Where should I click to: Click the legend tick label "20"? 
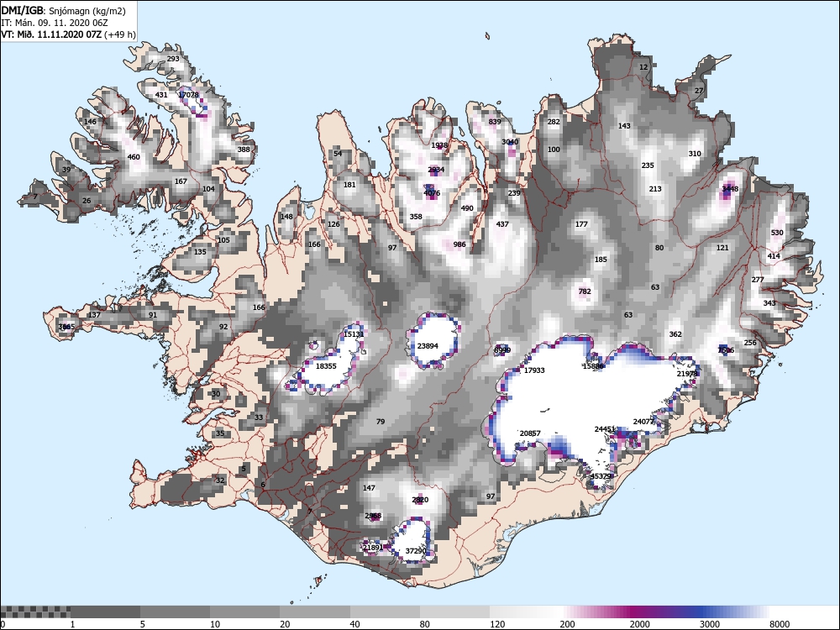pos(285,624)
